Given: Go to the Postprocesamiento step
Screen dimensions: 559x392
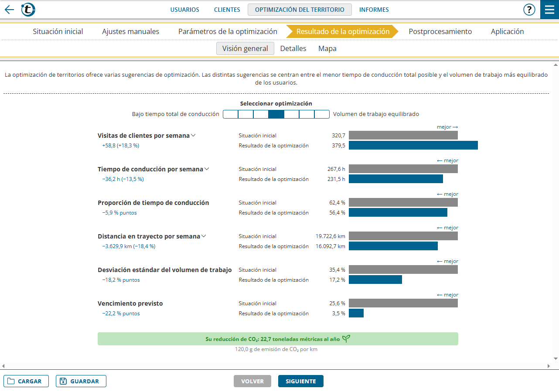Looking at the screenshot, I should pos(440,31).
